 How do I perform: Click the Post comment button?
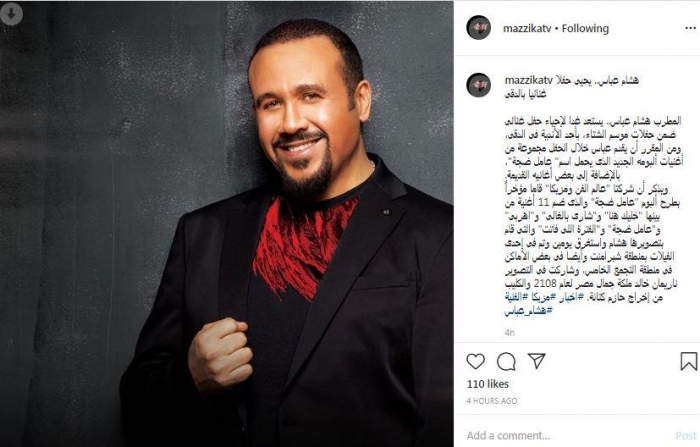coord(686,435)
